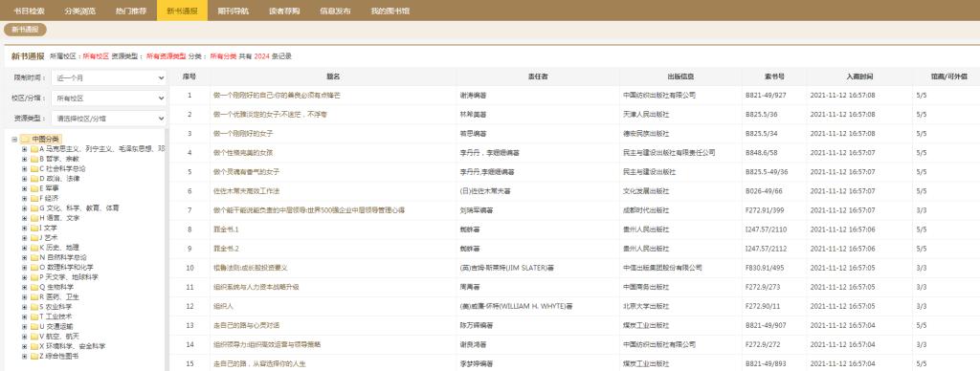Click the folder icon beside U 交通运输

tap(33, 327)
